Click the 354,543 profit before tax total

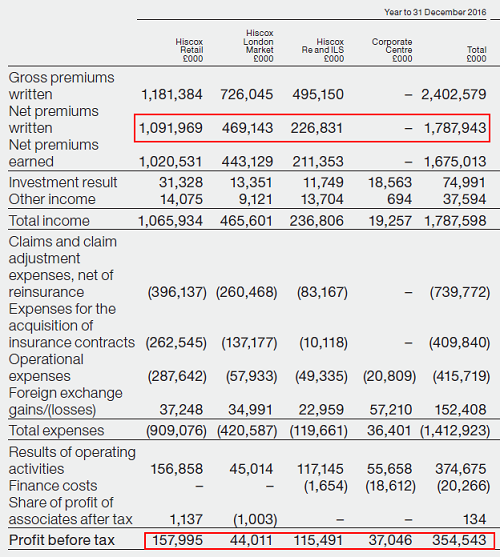pos(459,540)
